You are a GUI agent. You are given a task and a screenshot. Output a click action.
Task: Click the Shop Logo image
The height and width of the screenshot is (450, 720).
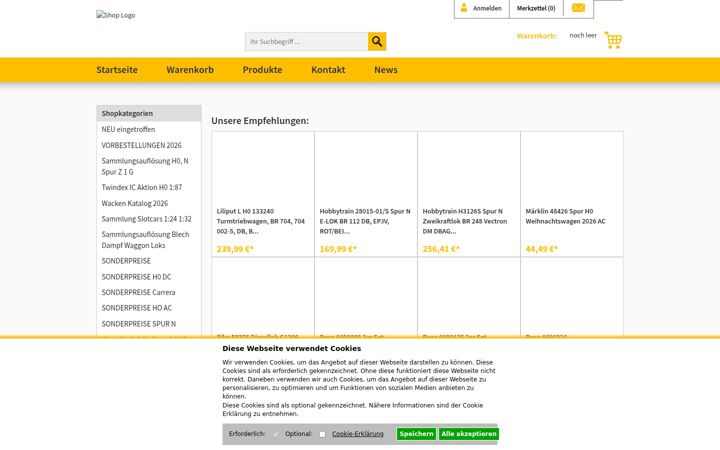(116, 15)
